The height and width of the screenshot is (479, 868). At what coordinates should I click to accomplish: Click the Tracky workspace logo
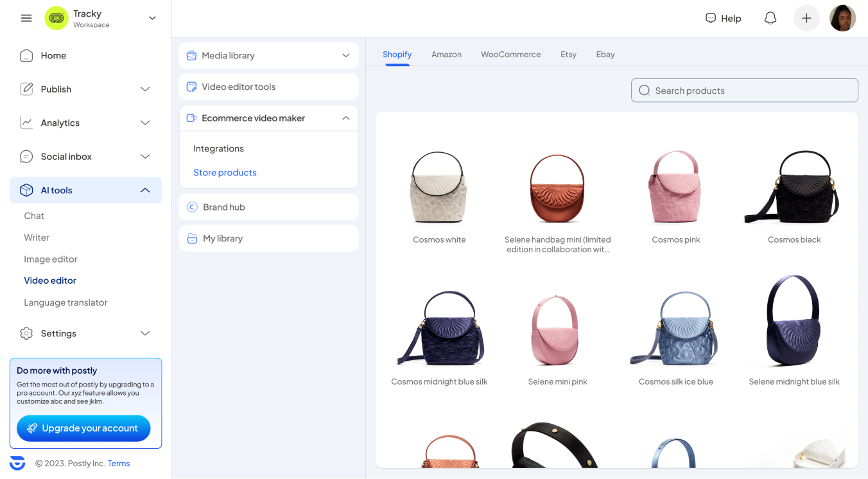pos(56,18)
